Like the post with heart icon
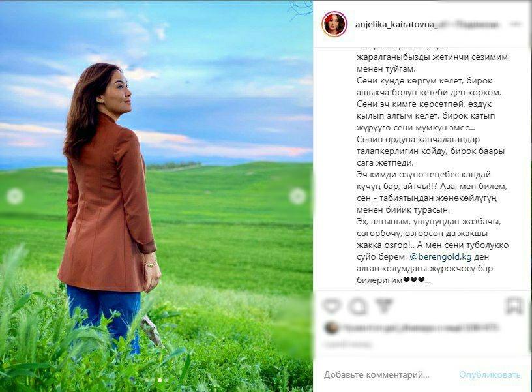 (x=331, y=306)
